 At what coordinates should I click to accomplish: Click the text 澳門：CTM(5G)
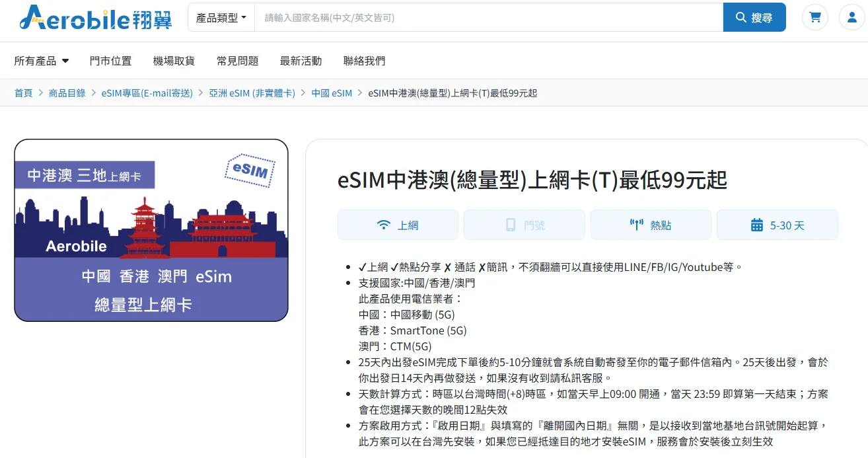(x=395, y=346)
